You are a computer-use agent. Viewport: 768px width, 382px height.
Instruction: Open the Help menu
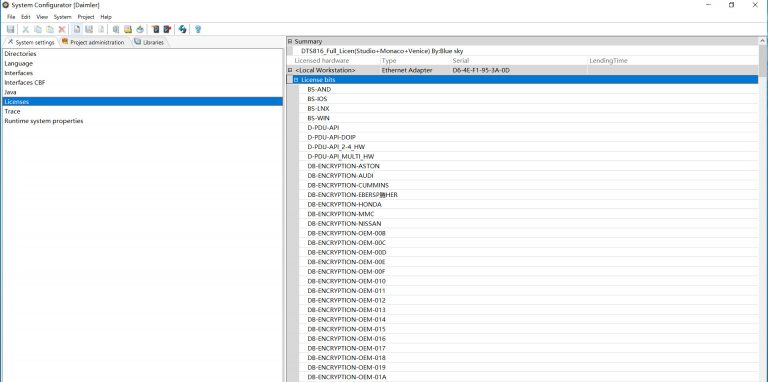[x=106, y=17]
